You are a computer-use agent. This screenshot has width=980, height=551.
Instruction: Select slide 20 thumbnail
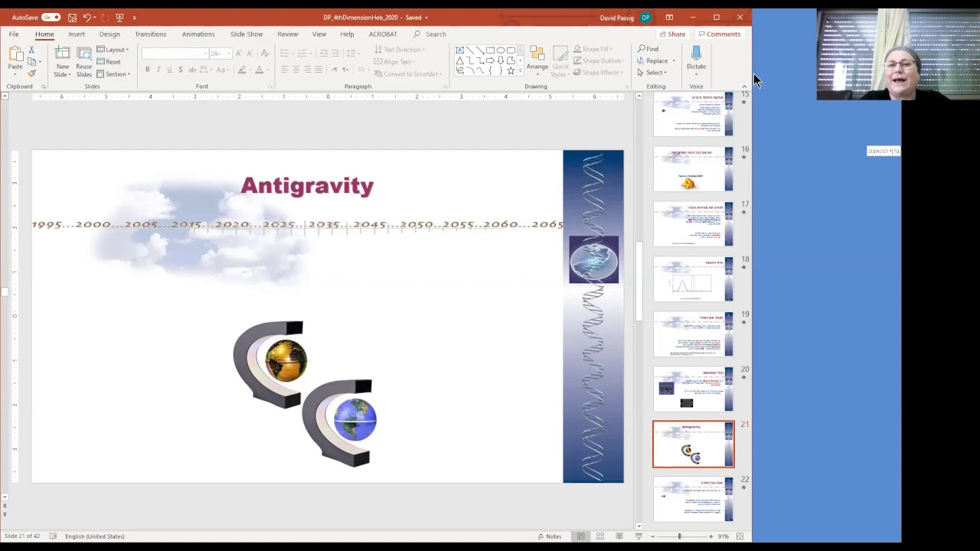[693, 390]
